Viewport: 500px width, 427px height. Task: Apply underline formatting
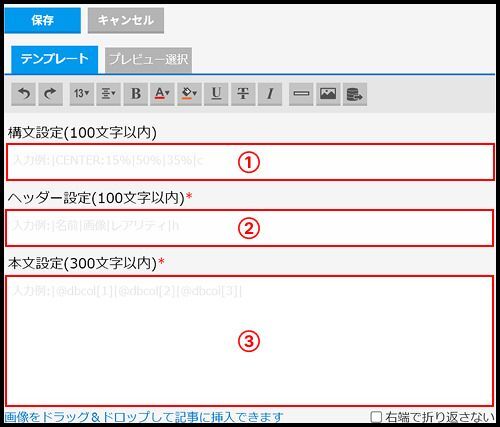pyautogui.click(x=216, y=94)
